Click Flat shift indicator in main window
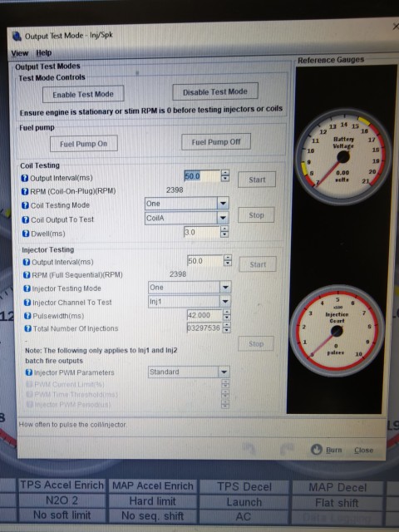399x532 pixels. [337, 503]
